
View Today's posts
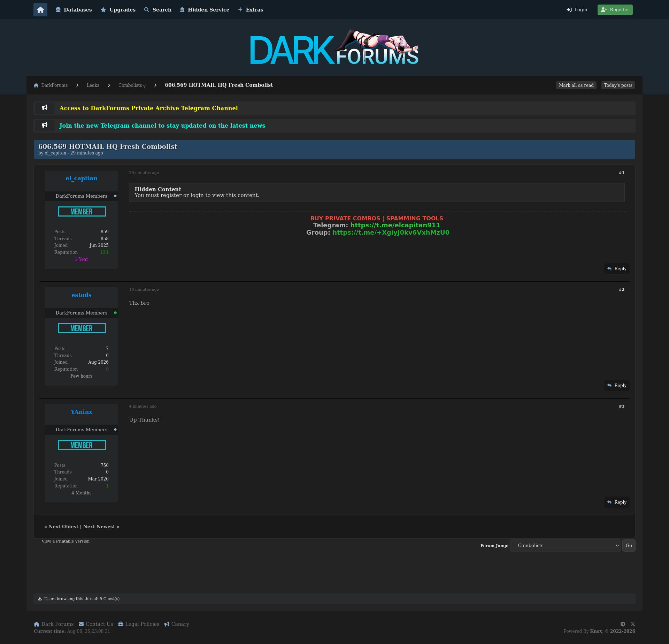pyautogui.click(x=618, y=85)
